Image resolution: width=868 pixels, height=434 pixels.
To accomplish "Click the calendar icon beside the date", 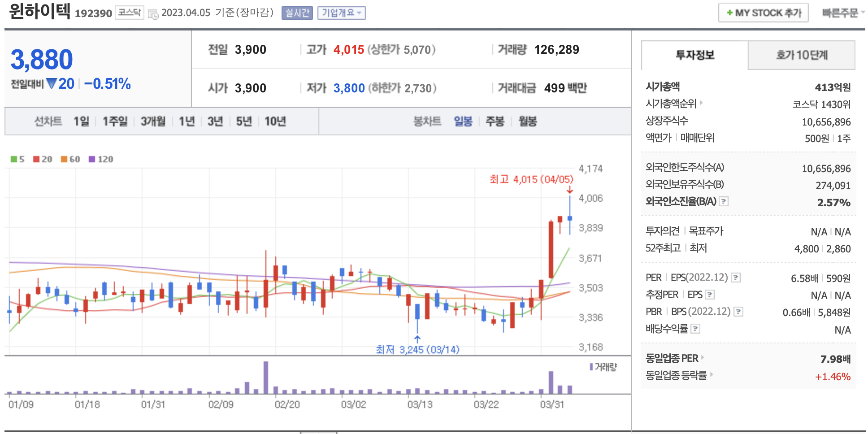I will (x=153, y=14).
